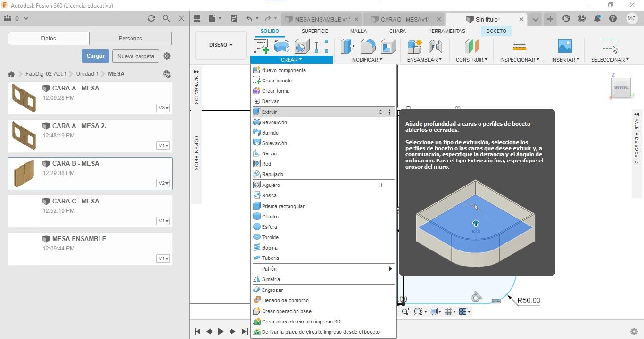
Task: Open the extensions icon
Action: (566, 19)
